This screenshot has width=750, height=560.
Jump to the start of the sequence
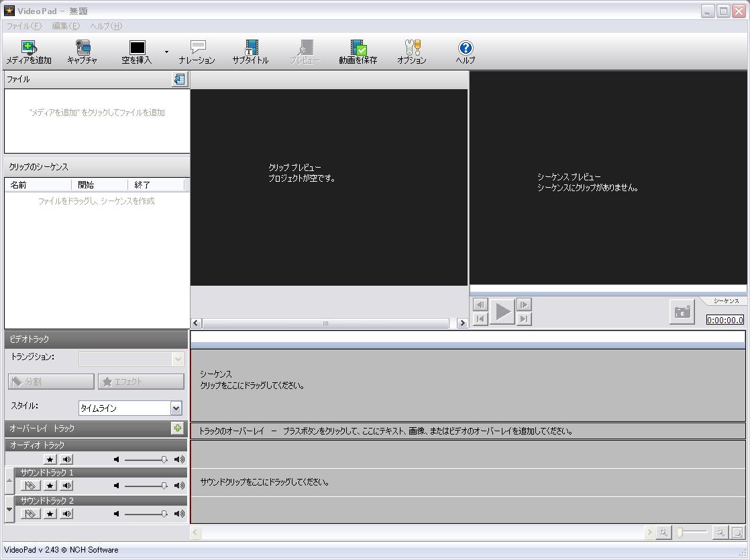click(x=480, y=319)
